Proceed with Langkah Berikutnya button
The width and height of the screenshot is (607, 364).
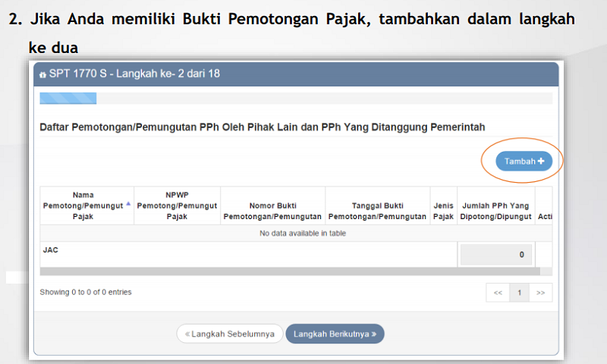[335, 334]
